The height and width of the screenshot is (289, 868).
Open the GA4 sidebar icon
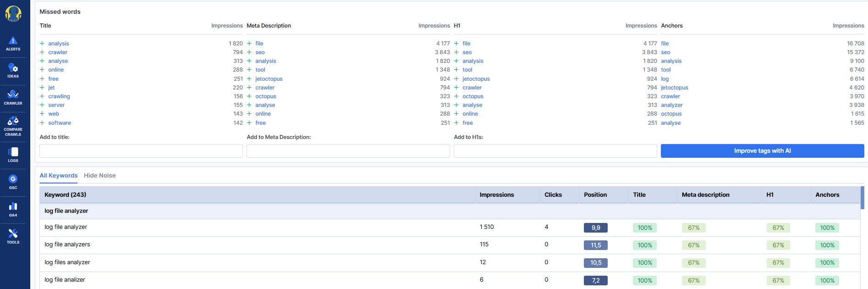tap(13, 209)
